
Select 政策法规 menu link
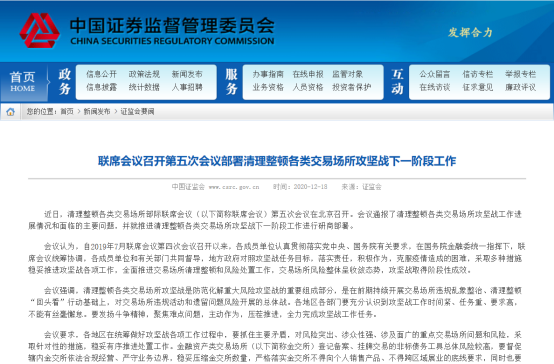(144, 74)
